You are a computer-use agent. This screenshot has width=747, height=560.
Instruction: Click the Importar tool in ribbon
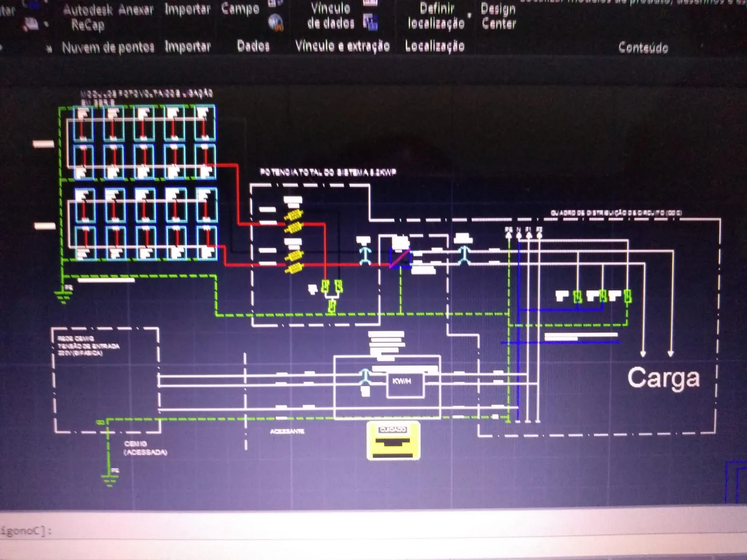(x=187, y=9)
